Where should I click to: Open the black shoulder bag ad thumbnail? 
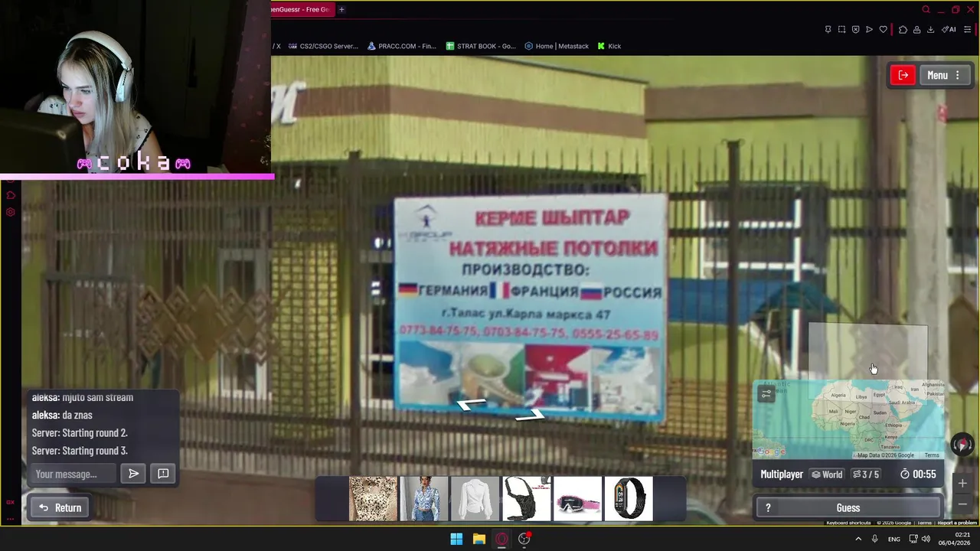click(526, 498)
